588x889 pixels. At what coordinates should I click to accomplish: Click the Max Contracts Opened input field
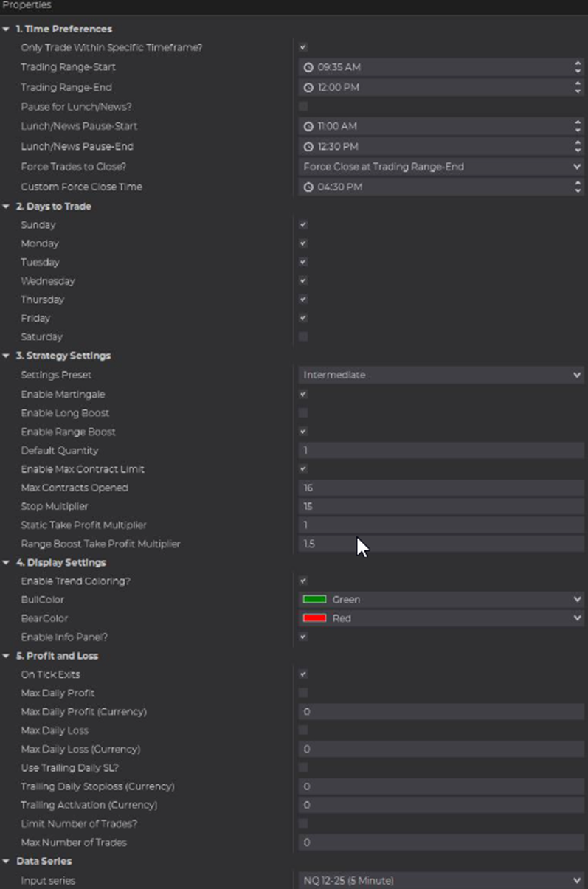[441, 488]
